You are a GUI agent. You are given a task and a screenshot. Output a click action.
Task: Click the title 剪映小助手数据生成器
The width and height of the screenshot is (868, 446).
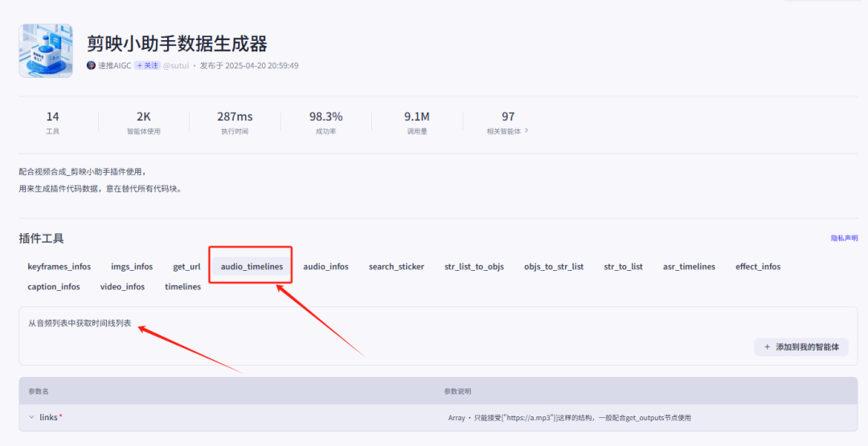177,43
